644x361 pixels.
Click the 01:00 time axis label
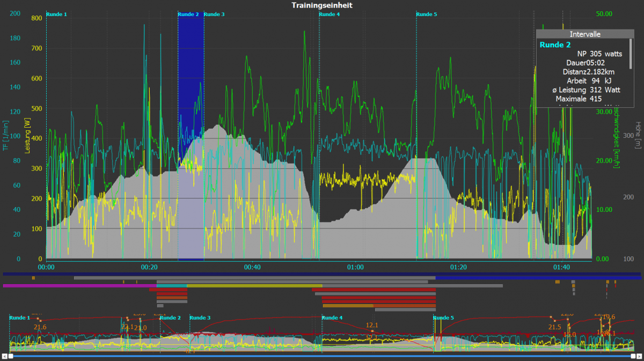(355, 267)
